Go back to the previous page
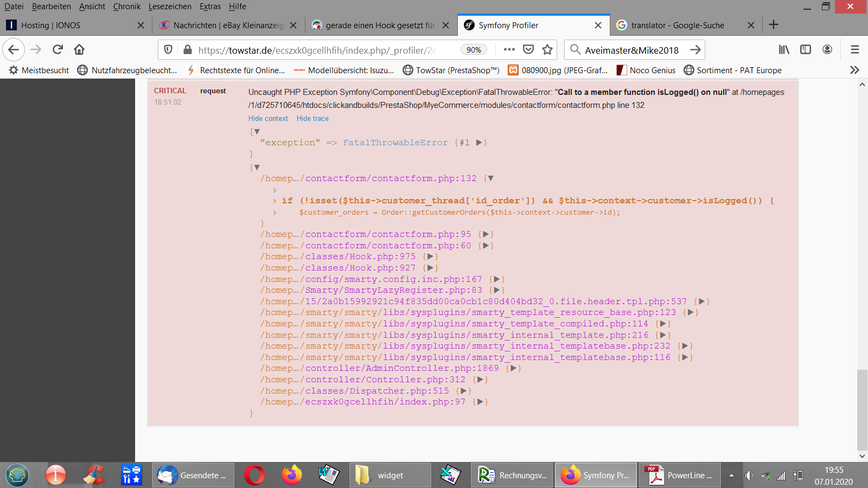Screen dimensions: 868x488 point(14,50)
